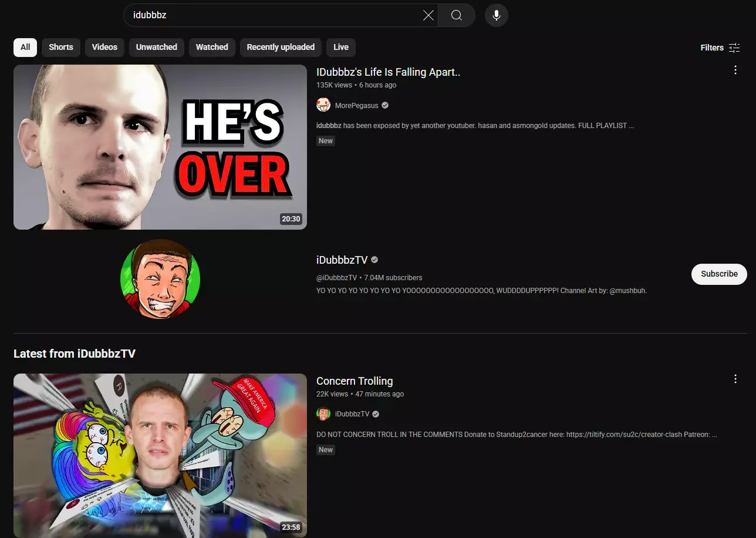Click small iDubbbzTV avatar under Concern Trolling

click(323, 414)
